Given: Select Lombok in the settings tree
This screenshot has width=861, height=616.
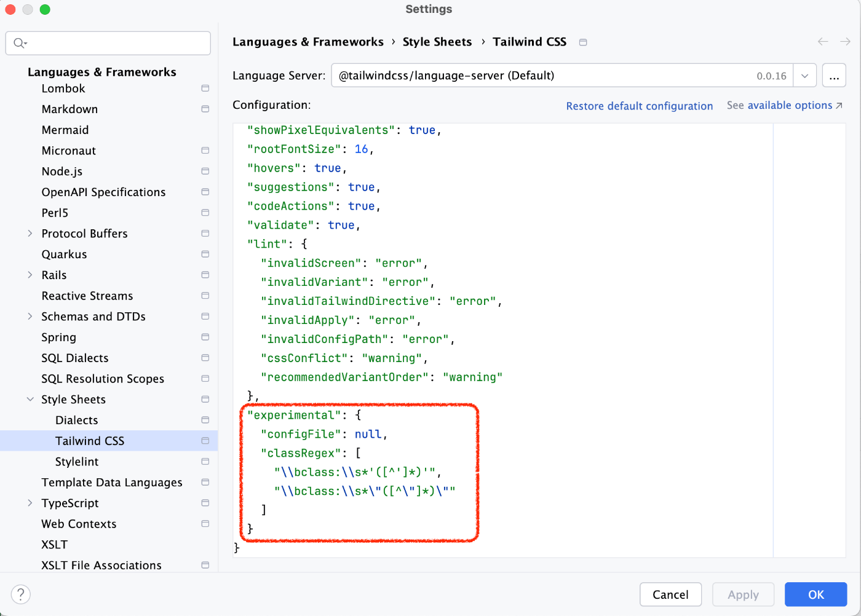Looking at the screenshot, I should [x=63, y=89].
